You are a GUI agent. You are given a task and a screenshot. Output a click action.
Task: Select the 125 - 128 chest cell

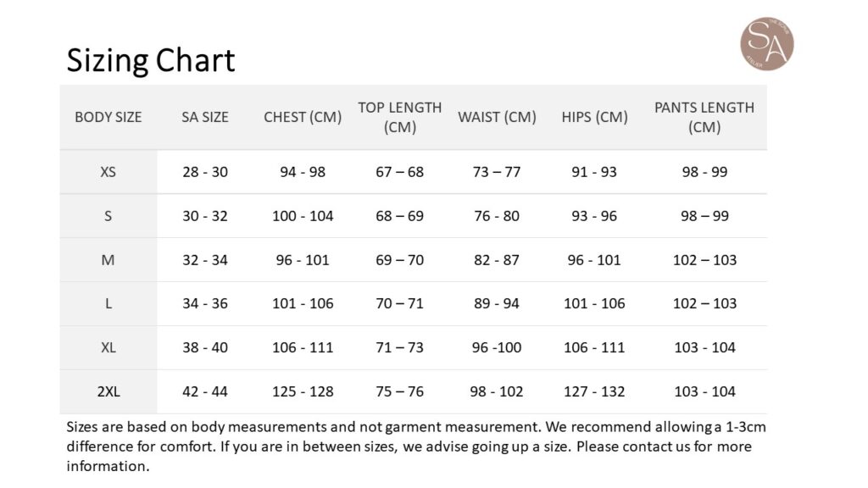tap(303, 391)
